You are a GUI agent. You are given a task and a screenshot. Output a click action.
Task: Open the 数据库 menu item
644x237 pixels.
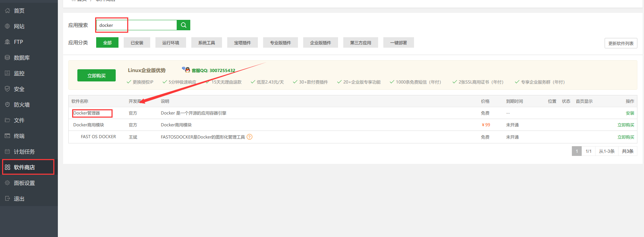coord(22,58)
